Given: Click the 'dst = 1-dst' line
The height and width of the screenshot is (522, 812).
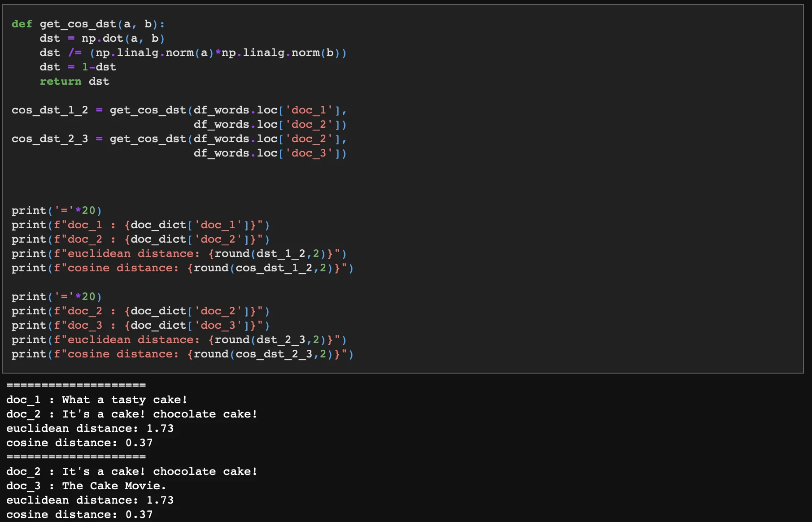Looking at the screenshot, I should point(78,67).
